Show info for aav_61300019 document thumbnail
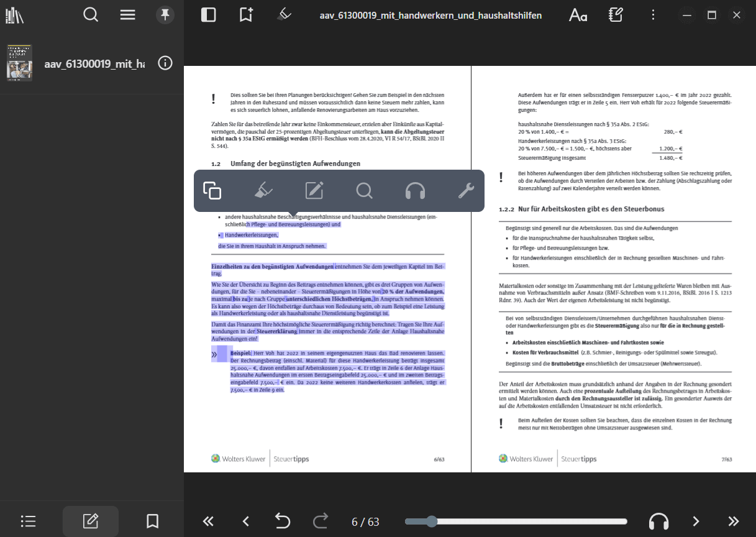The image size is (756, 537). click(x=165, y=62)
